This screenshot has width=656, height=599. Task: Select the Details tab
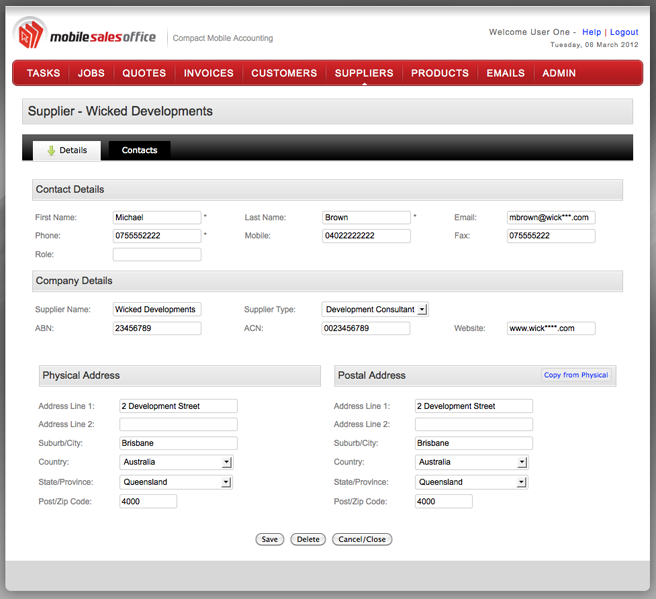tap(67, 150)
